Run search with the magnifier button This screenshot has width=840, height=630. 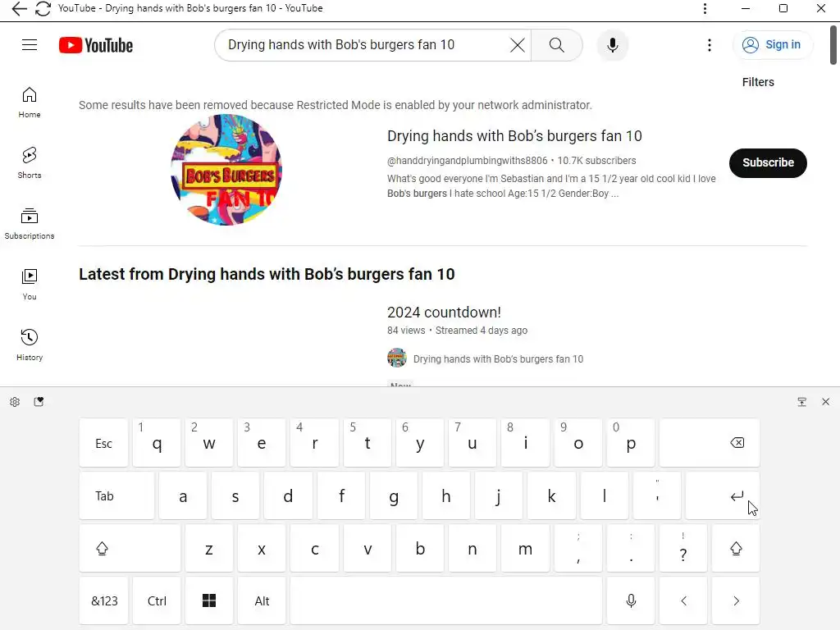(557, 45)
